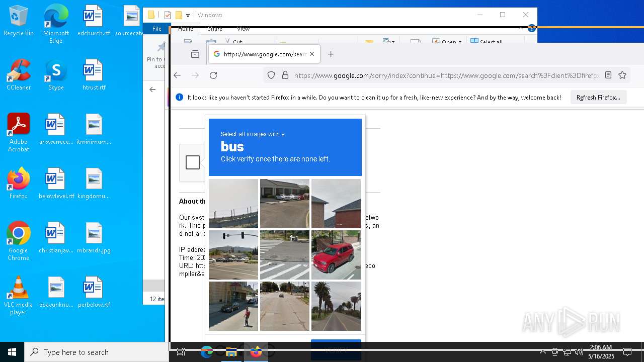Open Explorer quick access toolbar dropdown
644x362 pixels.
[188, 15]
